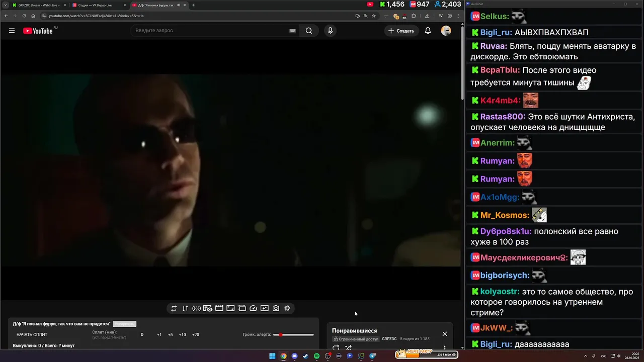This screenshot has width=644, height=362.
Task: Open the on-screen keyboard icon in search box
Action: click(292, 31)
